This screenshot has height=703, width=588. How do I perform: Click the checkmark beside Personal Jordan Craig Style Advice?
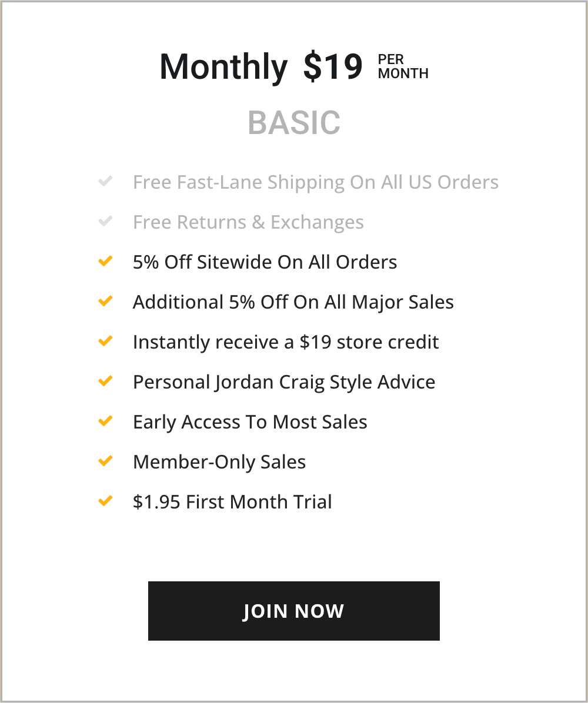tap(105, 380)
